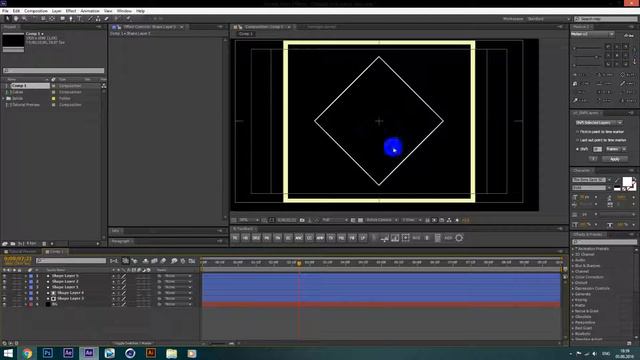Click the Project panel search field
This screenshot has height=360, width=640.
53,71
